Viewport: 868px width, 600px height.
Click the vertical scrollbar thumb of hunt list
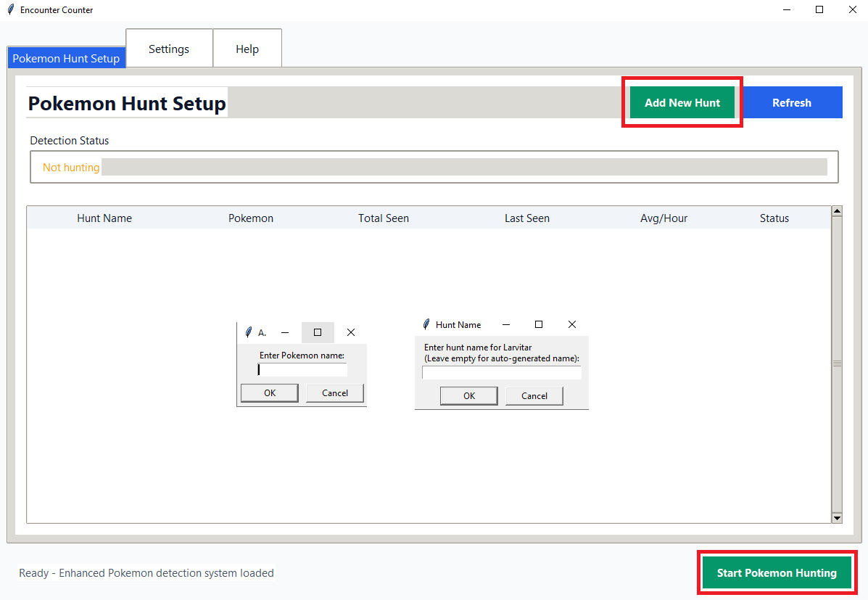pos(837,364)
